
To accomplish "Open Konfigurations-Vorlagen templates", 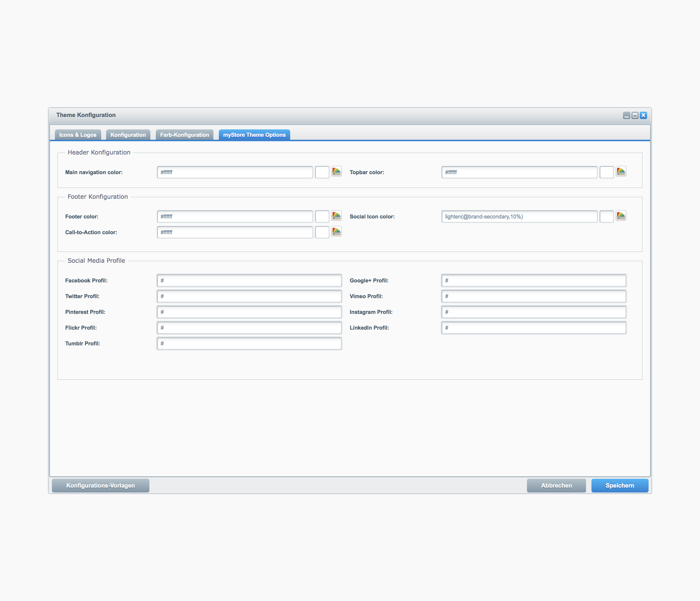I will (101, 486).
